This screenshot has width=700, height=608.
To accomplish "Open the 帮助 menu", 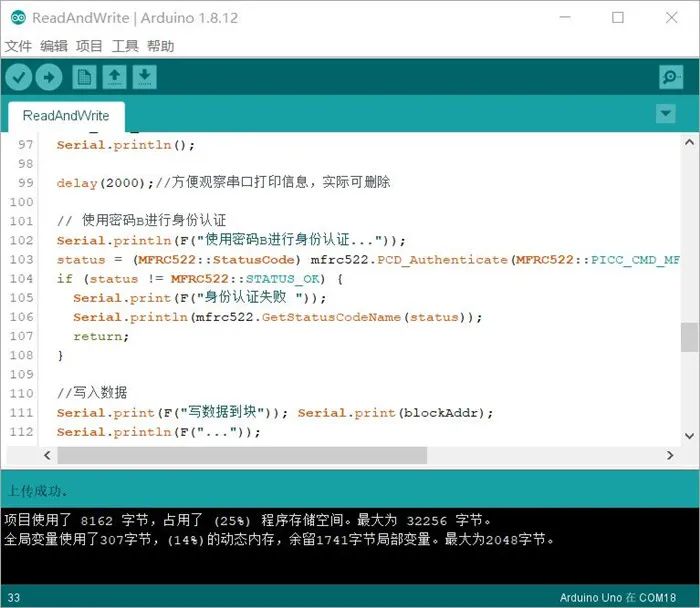I will tap(161, 46).
